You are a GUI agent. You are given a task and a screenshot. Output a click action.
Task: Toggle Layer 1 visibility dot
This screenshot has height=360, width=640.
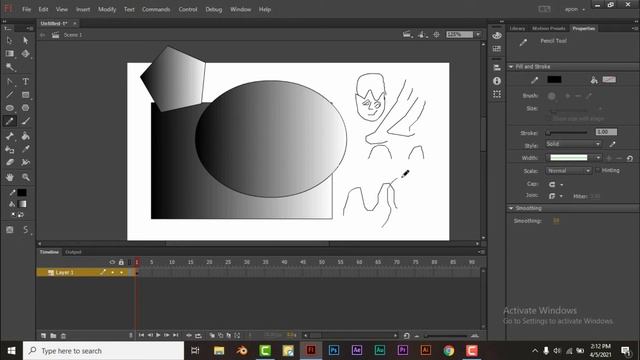[x=112, y=272]
